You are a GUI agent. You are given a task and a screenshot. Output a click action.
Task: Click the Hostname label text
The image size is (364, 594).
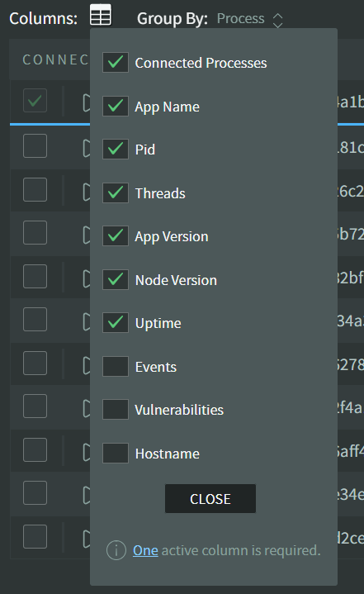click(x=168, y=454)
